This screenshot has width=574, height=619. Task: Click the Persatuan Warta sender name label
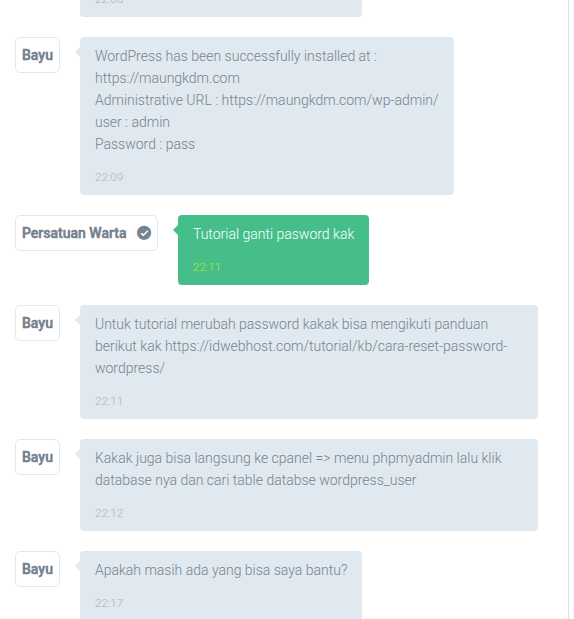tap(74, 233)
